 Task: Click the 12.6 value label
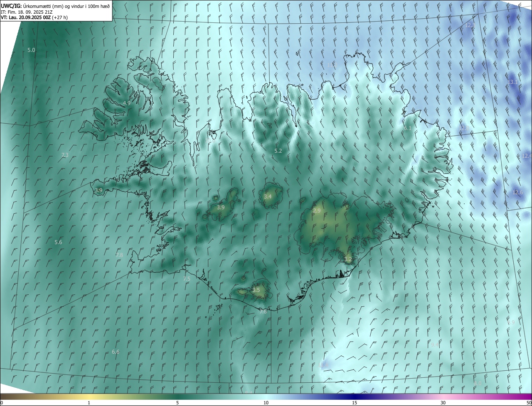pyautogui.click(x=517, y=192)
